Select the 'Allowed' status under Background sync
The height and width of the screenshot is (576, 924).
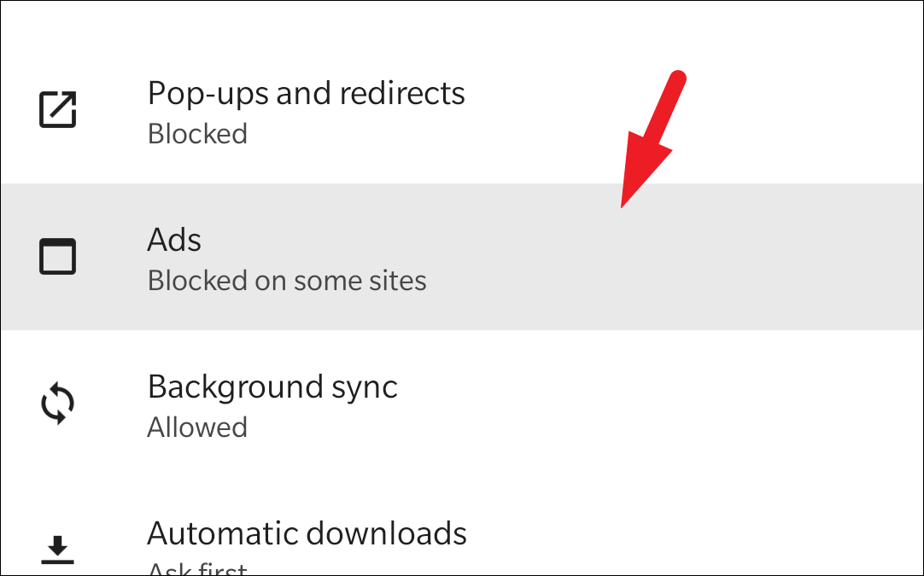tap(197, 427)
